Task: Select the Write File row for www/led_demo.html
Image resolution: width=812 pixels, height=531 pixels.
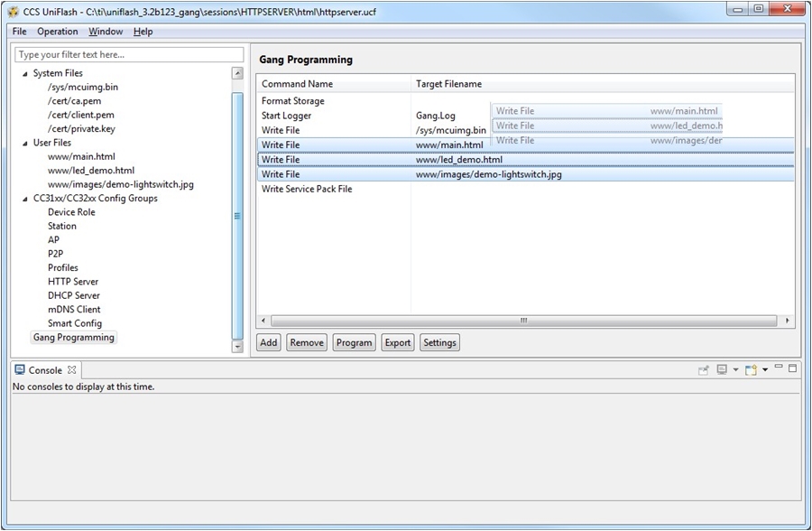Action: click(361, 159)
